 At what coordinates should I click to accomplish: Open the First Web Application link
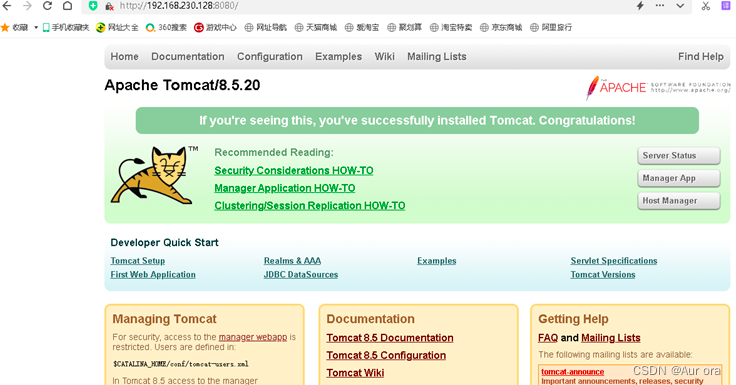click(x=153, y=275)
